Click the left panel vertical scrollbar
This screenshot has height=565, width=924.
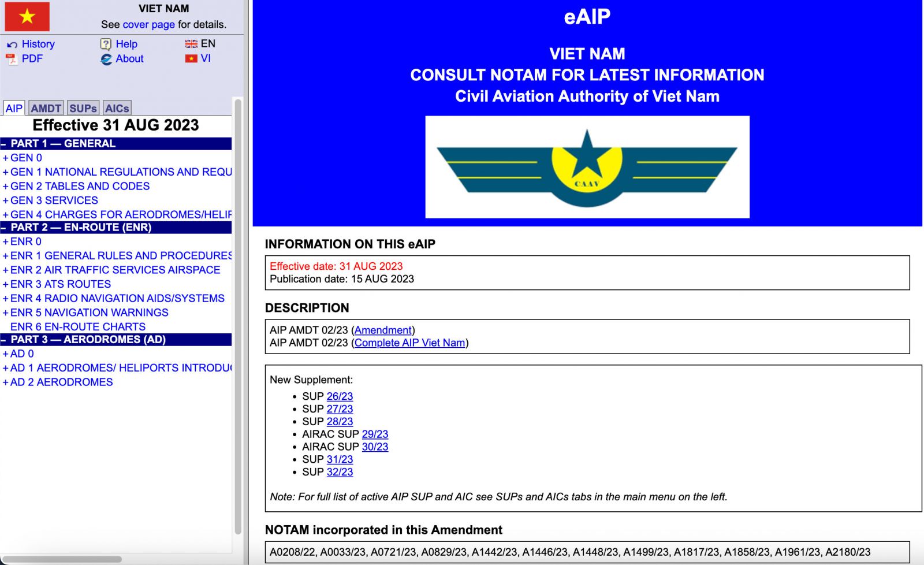pyautogui.click(x=238, y=317)
